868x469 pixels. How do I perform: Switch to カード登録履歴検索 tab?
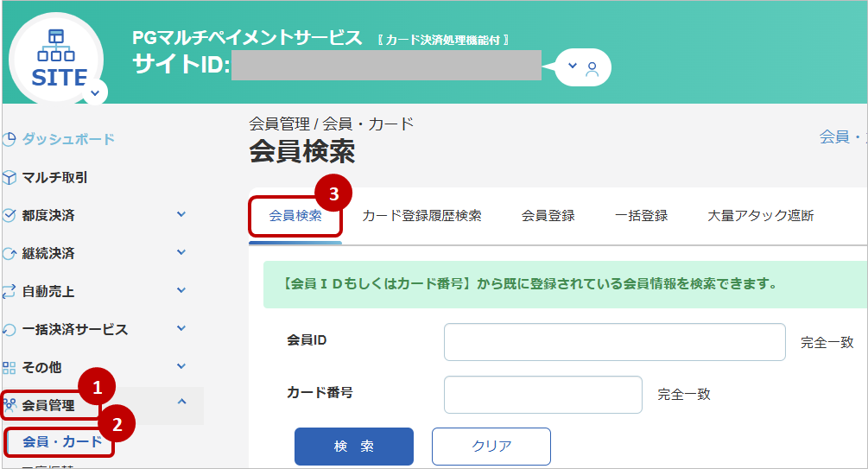(421, 216)
